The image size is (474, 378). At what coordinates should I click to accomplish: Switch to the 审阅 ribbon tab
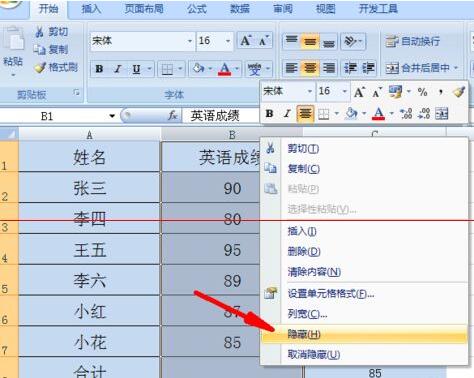point(283,9)
